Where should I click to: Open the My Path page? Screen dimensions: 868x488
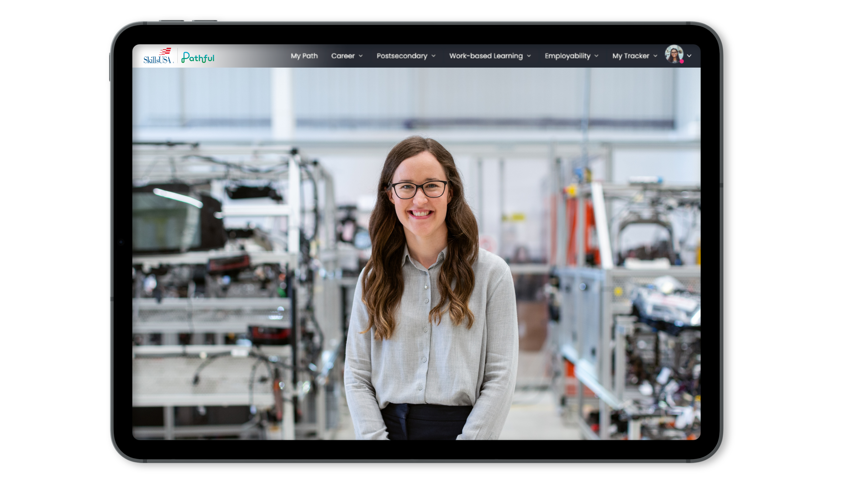tap(304, 56)
